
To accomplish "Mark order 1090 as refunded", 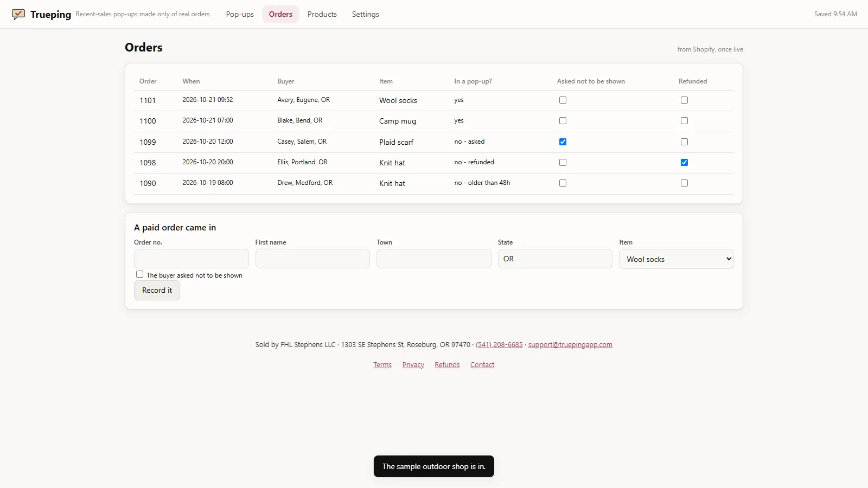I will (x=684, y=183).
